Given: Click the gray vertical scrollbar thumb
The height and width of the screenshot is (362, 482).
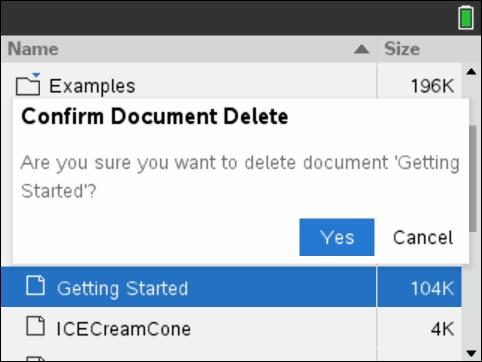Looking at the screenshot, I should pyautogui.click(x=473, y=178).
